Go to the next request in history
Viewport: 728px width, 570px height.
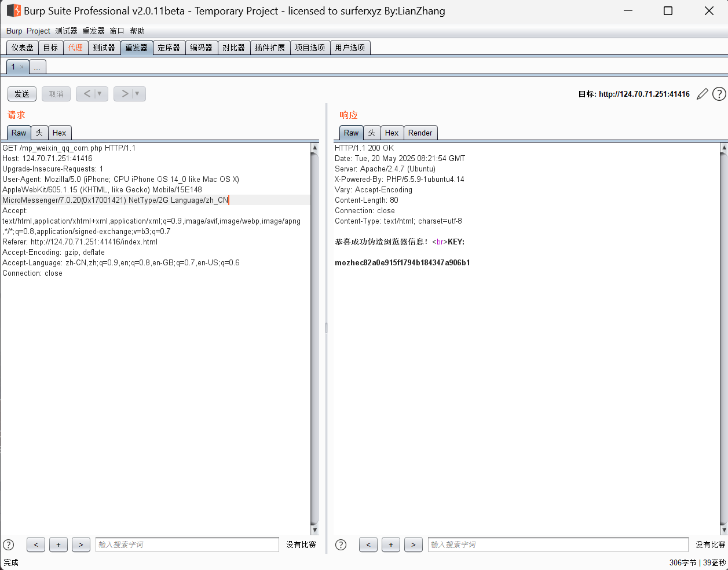(125, 94)
